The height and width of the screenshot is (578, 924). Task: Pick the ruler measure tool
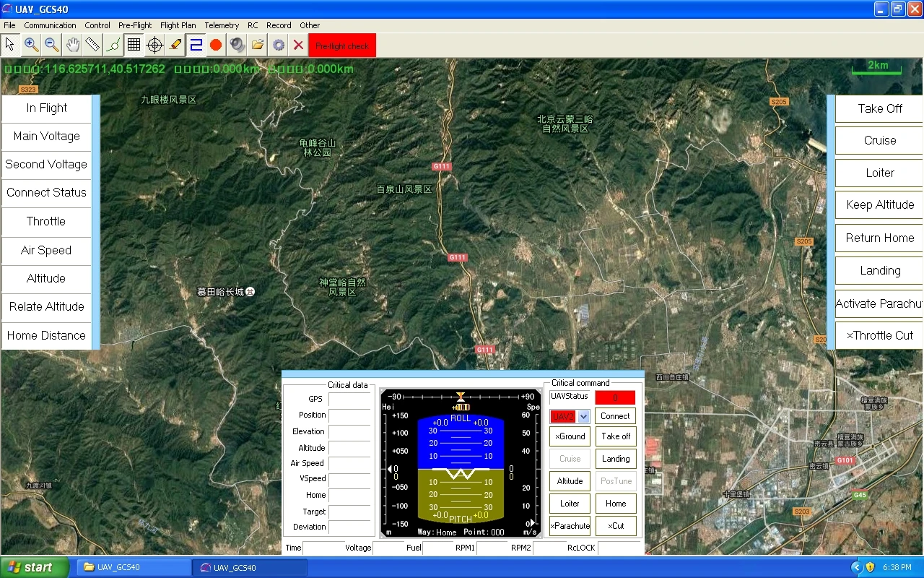tap(92, 45)
